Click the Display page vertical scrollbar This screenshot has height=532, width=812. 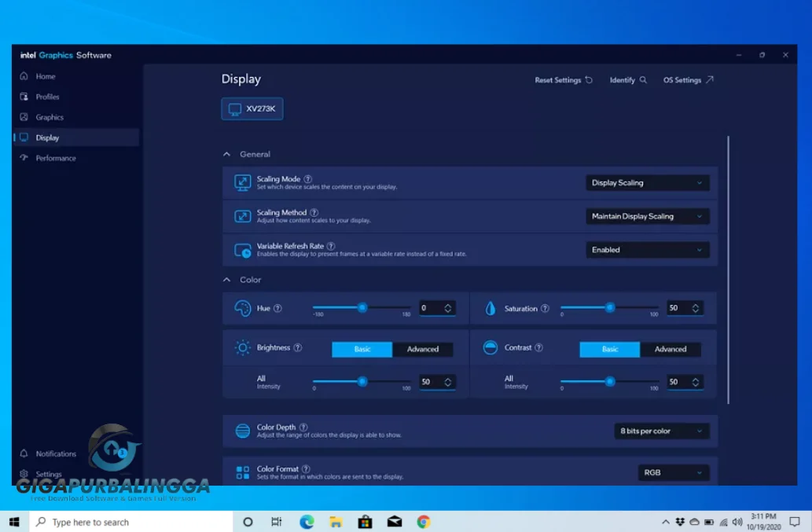(x=728, y=270)
